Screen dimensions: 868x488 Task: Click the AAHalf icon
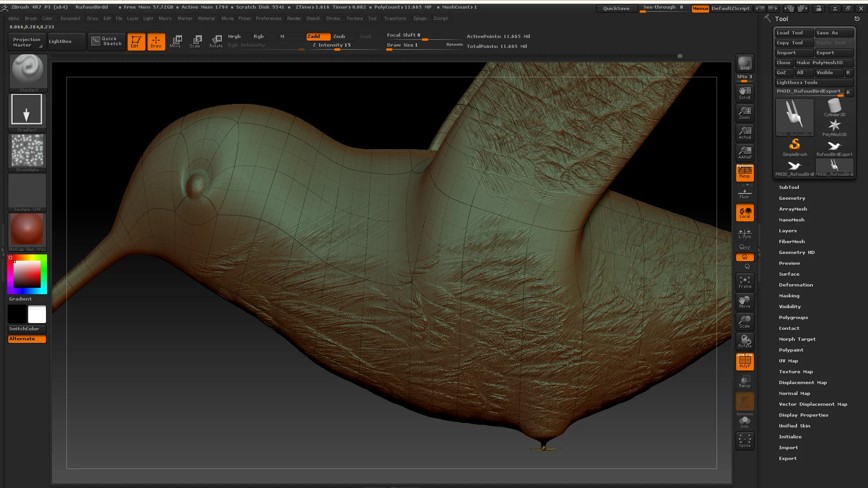click(745, 152)
